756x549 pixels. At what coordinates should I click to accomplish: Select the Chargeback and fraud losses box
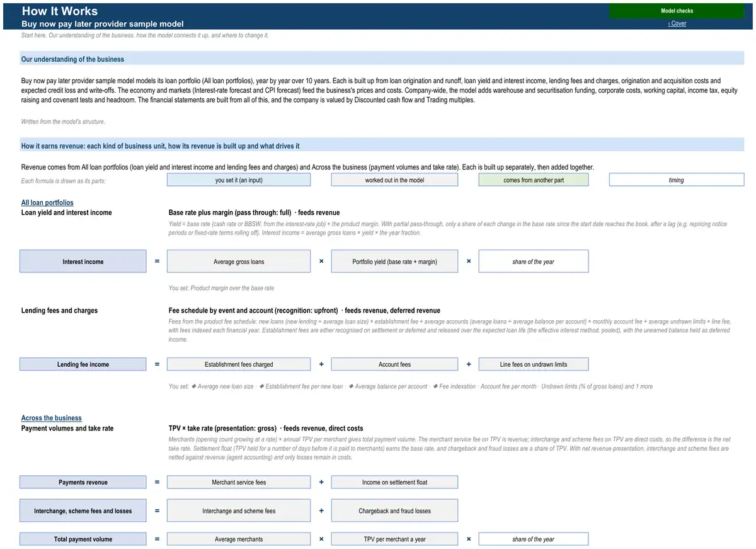click(x=394, y=511)
